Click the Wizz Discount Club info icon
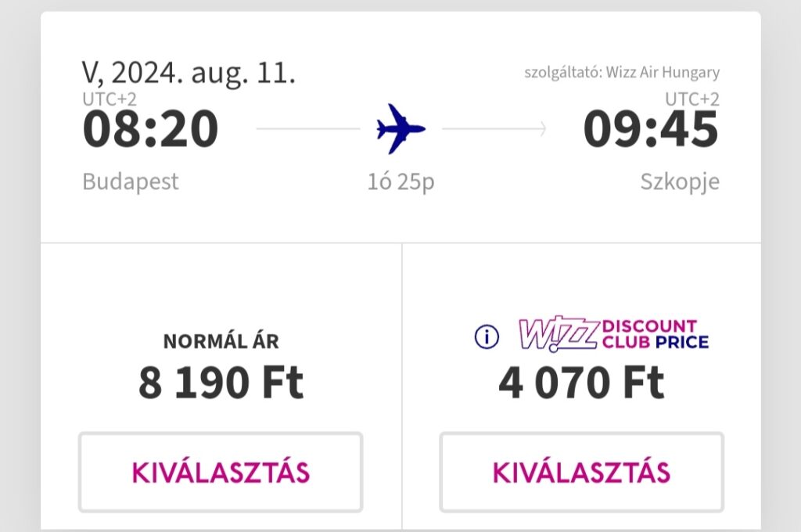The height and width of the screenshot is (532, 801). click(x=487, y=337)
